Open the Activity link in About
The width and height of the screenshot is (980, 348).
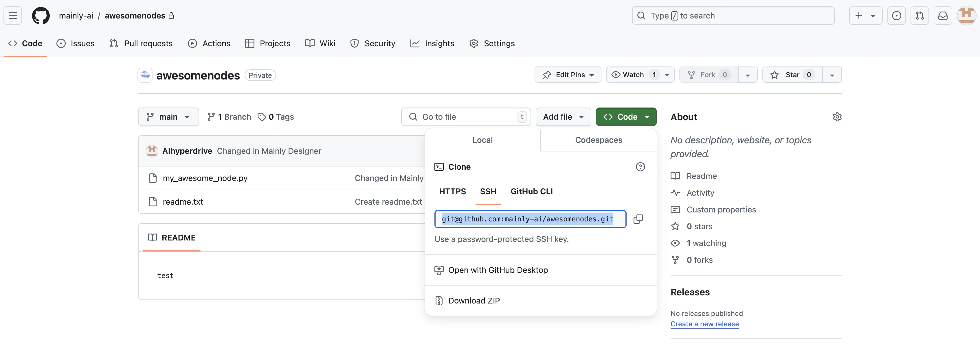pyautogui.click(x=700, y=192)
